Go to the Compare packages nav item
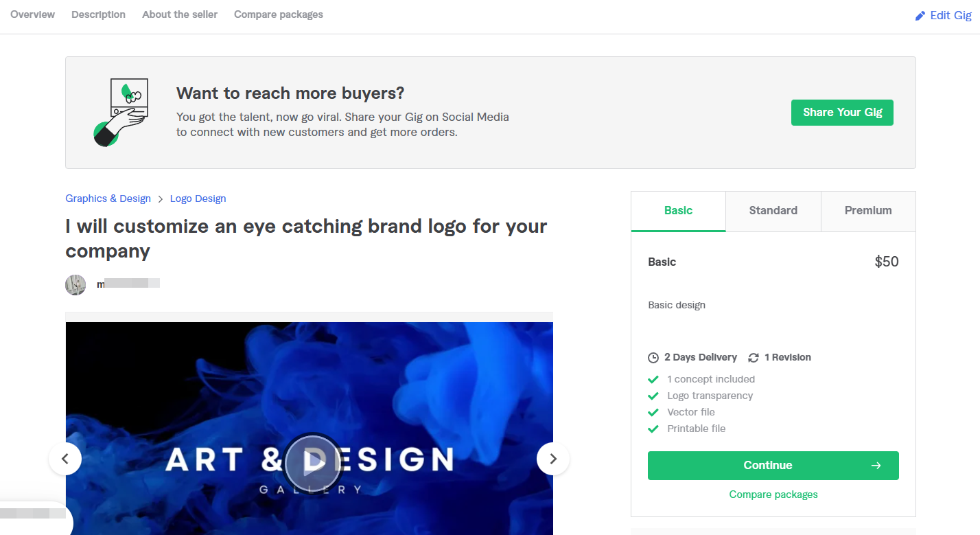The width and height of the screenshot is (980, 535). point(279,14)
